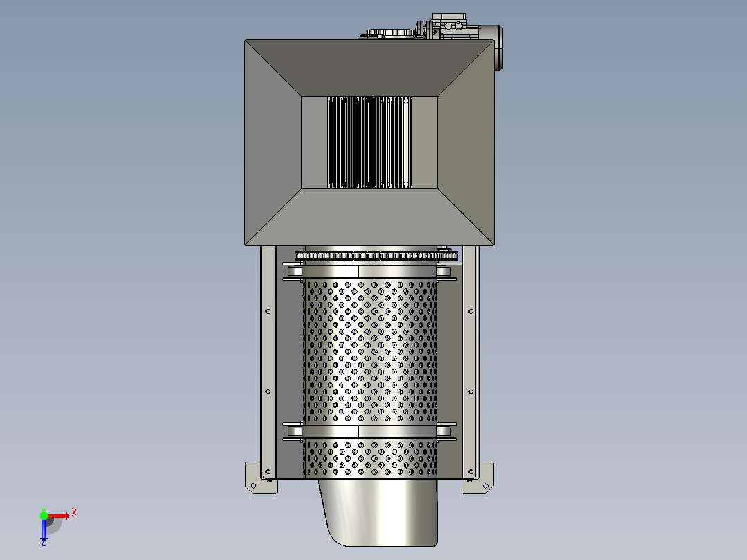Viewport: 747px width, 560px height.
Task: Click the blue Z axis of the orientation triad
Action: (x=44, y=530)
